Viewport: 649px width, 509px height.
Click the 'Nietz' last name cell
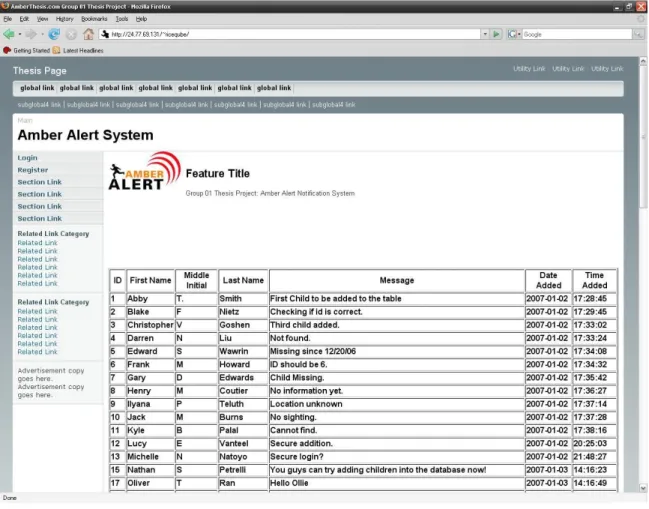pos(243,312)
